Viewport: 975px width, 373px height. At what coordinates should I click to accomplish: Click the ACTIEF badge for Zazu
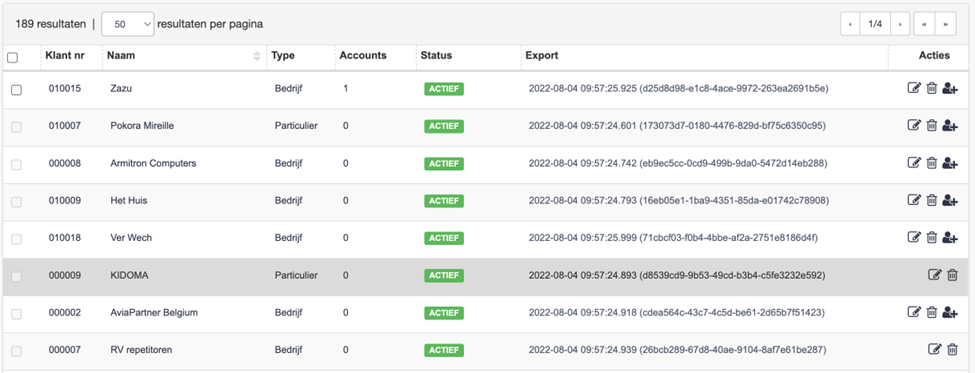[444, 89]
